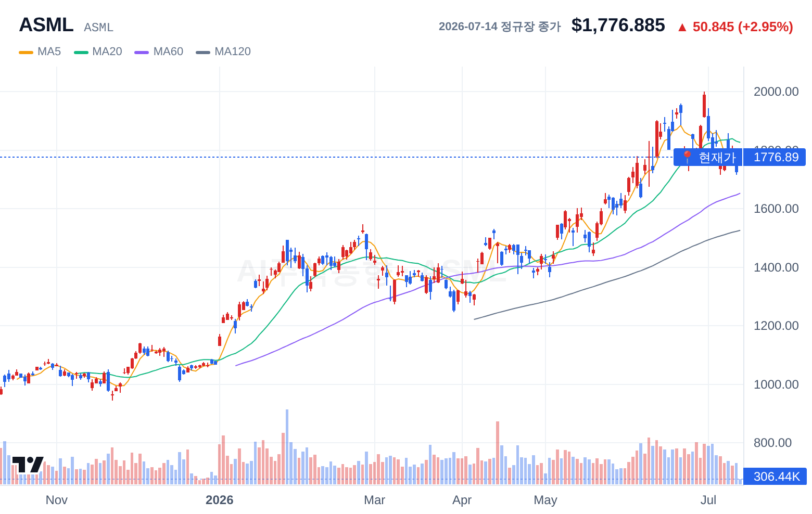
Task: Click the Mar time axis label
Action: (x=374, y=500)
